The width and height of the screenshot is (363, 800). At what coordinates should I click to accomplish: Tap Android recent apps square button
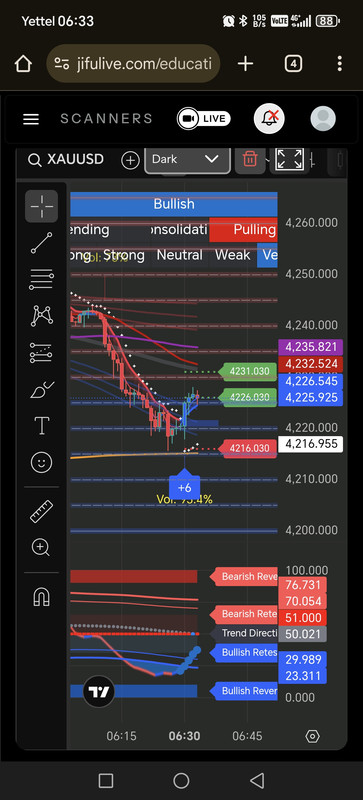pyautogui.click(x=106, y=781)
